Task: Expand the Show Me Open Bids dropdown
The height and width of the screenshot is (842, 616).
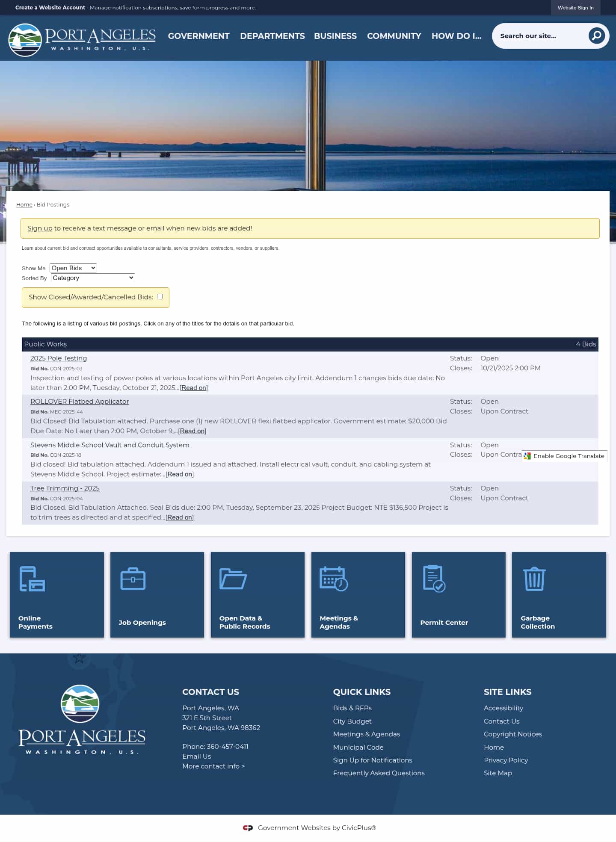Action: point(73,268)
